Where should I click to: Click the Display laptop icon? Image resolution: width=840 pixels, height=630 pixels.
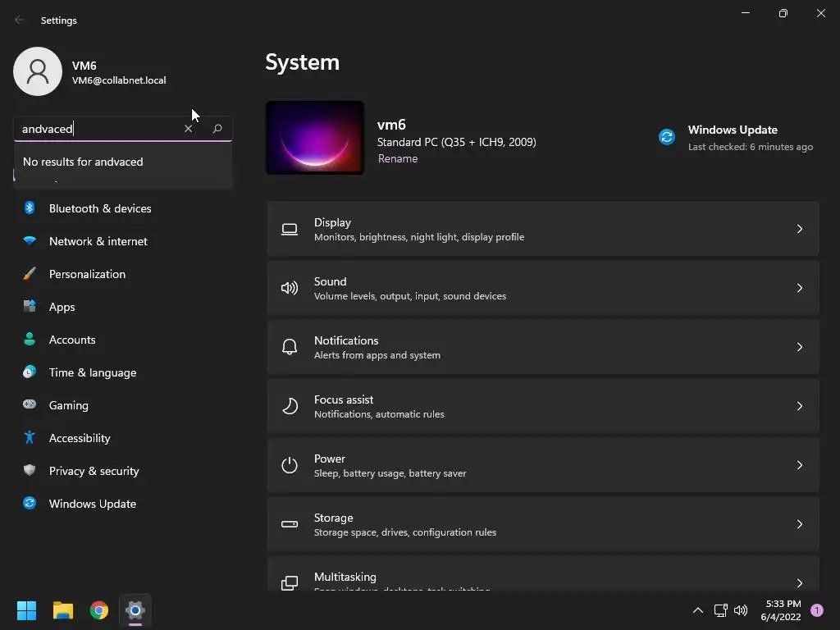pyautogui.click(x=290, y=230)
